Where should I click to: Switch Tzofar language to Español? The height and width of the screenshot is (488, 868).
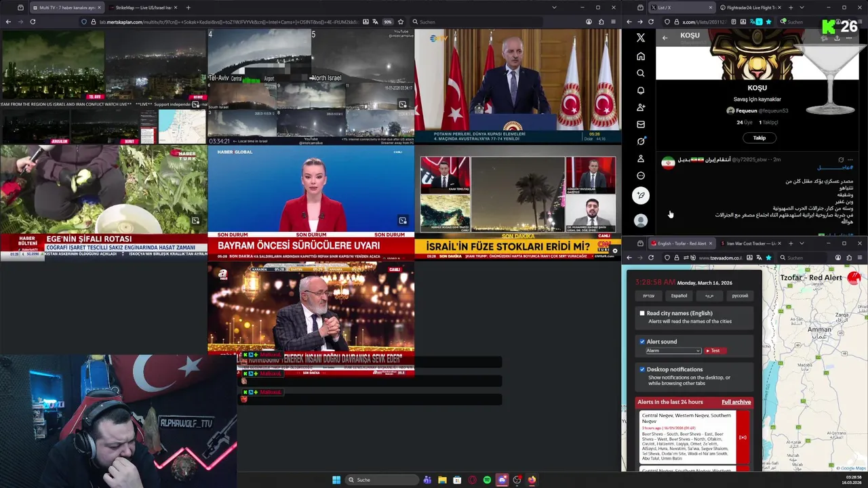[679, 296]
